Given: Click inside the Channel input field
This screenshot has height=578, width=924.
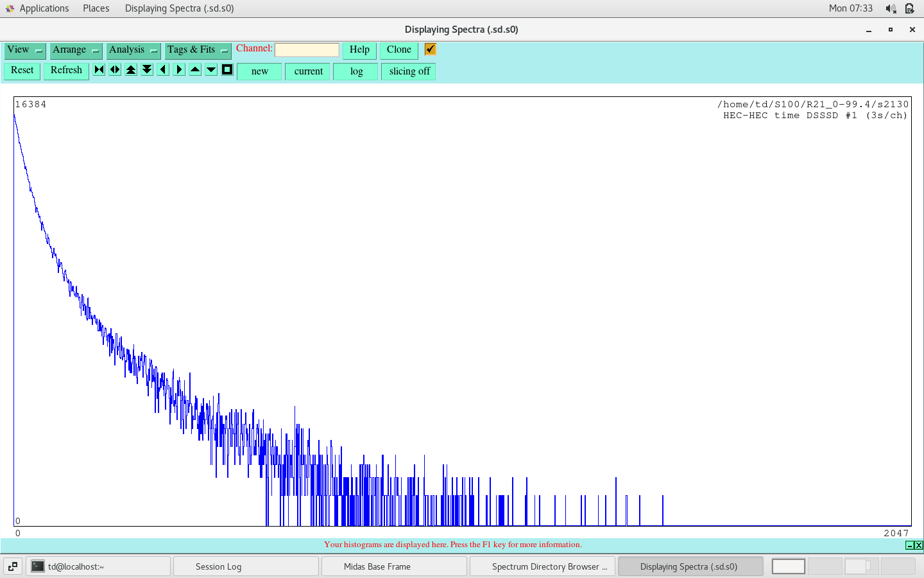Looking at the screenshot, I should point(307,49).
